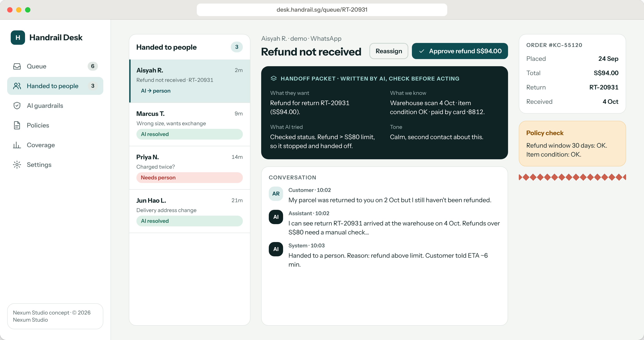Open the AI guardrails shield icon
Image resolution: width=644 pixels, height=340 pixels.
17,106
